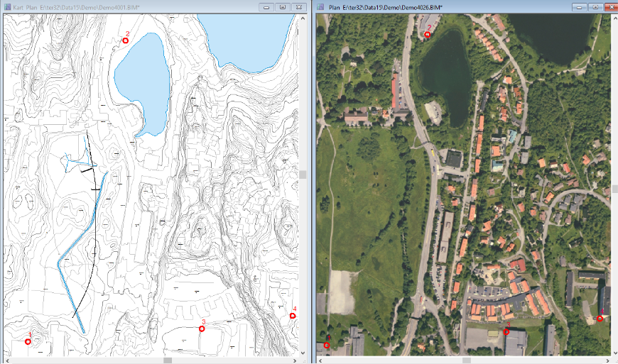Open system menu icon of Demo4026 window
This screenshot has height=364, width=618.
320,6
